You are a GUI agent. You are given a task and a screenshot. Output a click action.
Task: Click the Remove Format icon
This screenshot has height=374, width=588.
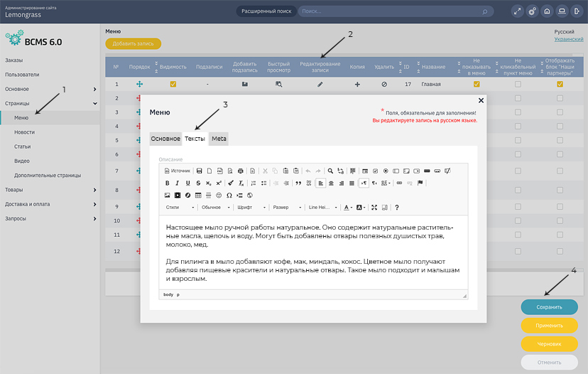coord(241,183)
